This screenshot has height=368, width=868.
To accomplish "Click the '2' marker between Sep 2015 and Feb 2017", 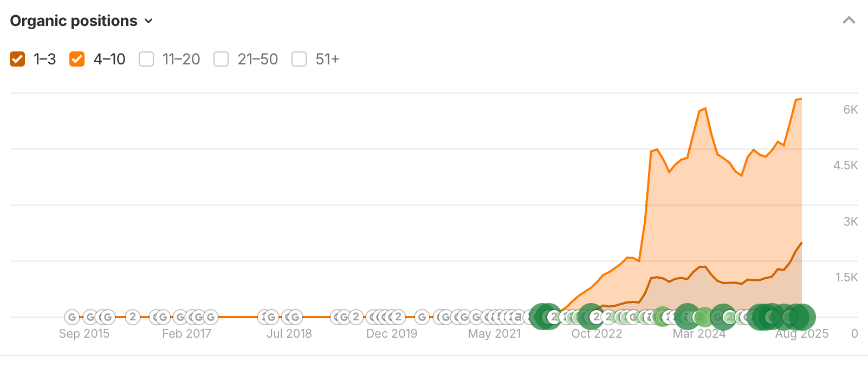I will 133,317.
